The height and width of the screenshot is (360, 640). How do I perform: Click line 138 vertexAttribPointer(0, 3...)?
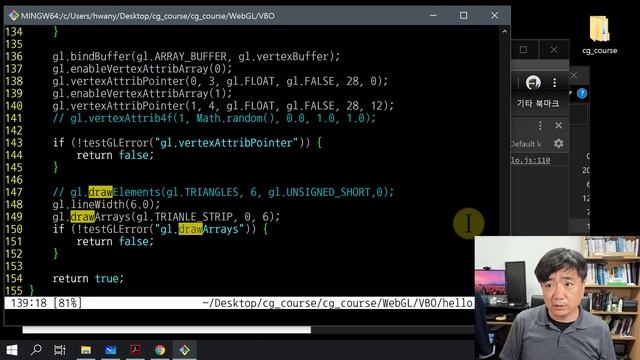[220, 81]
